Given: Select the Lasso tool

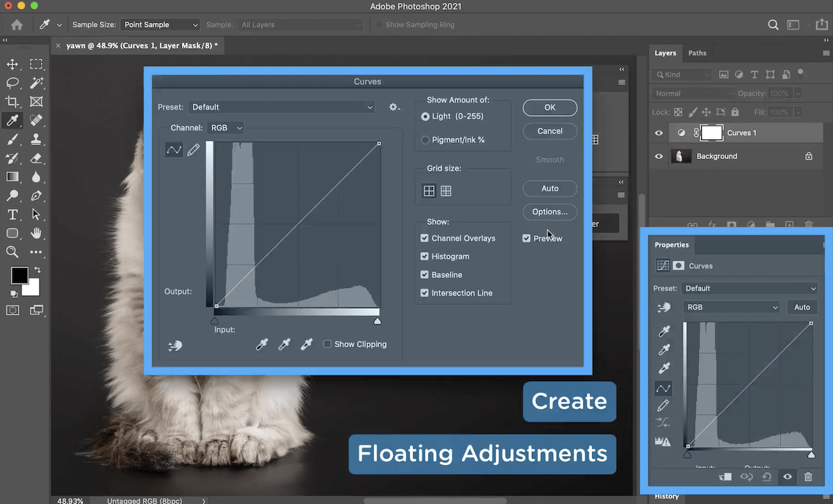Looking at the screenshot, I should tap(12, 83).
